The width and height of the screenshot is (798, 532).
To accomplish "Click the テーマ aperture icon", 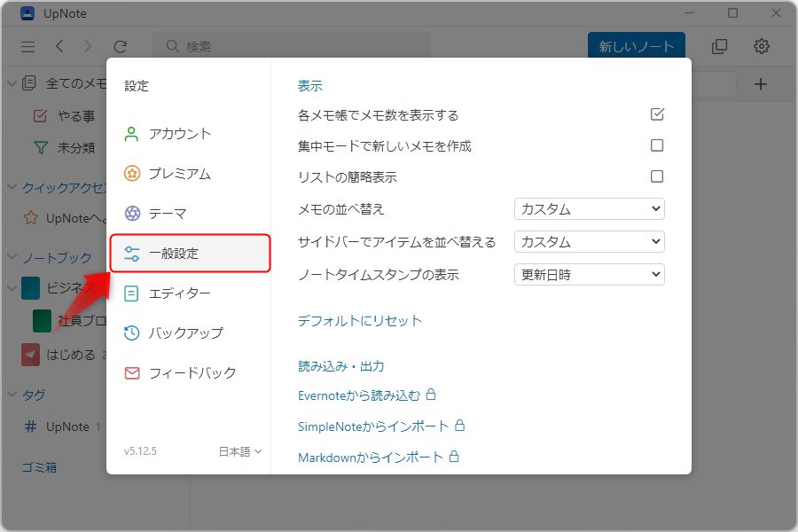I will [132, 214].
